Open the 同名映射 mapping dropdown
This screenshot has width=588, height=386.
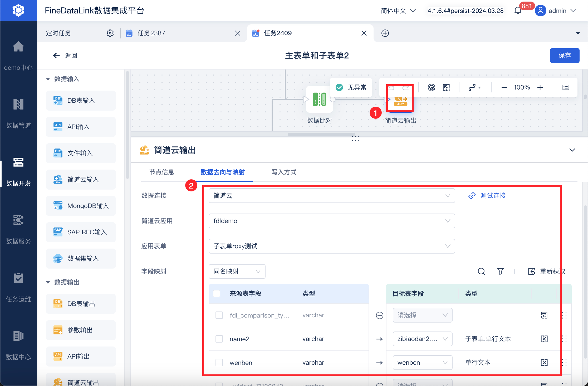click(237, 271)
